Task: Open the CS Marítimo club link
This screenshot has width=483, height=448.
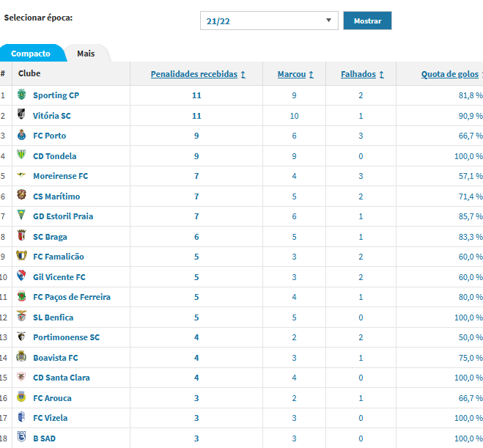Action: pos(56,197)
